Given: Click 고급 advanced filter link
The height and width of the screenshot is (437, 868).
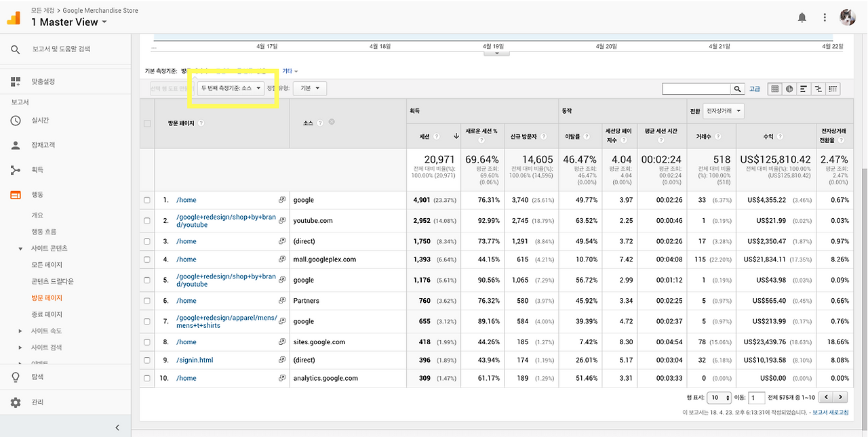Looking at the screenshot, I should [755, 89].
